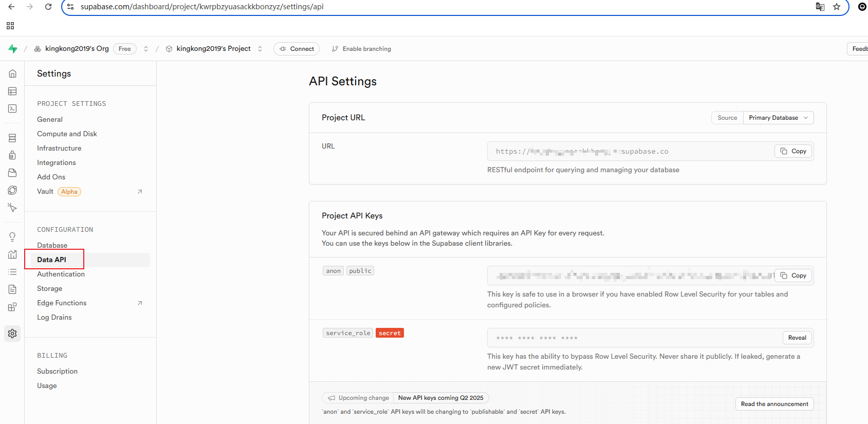Viewport: 868px width, 424px height.
Task: Open the Primary Database source dropdown
Action: point(778,118)
